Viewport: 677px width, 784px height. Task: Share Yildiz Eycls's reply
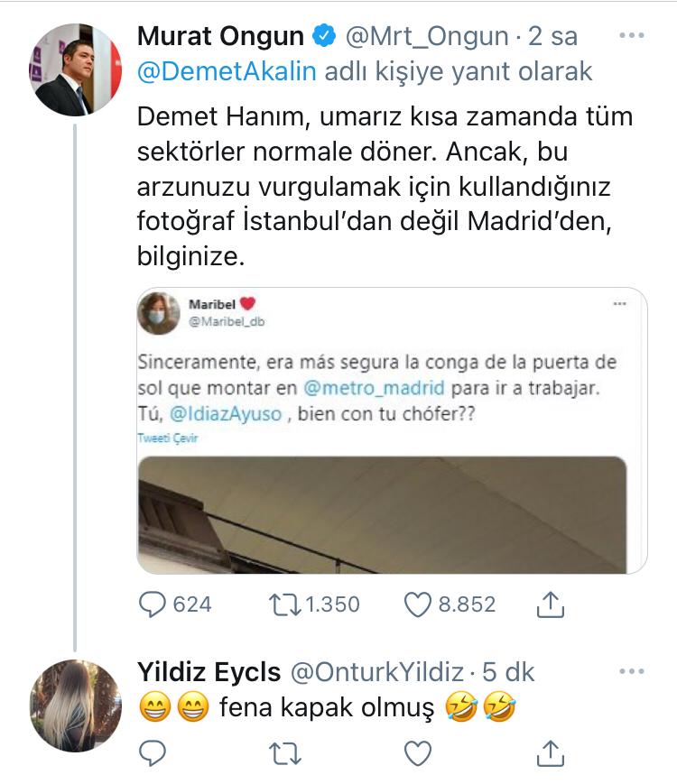(x=550, y=753)
